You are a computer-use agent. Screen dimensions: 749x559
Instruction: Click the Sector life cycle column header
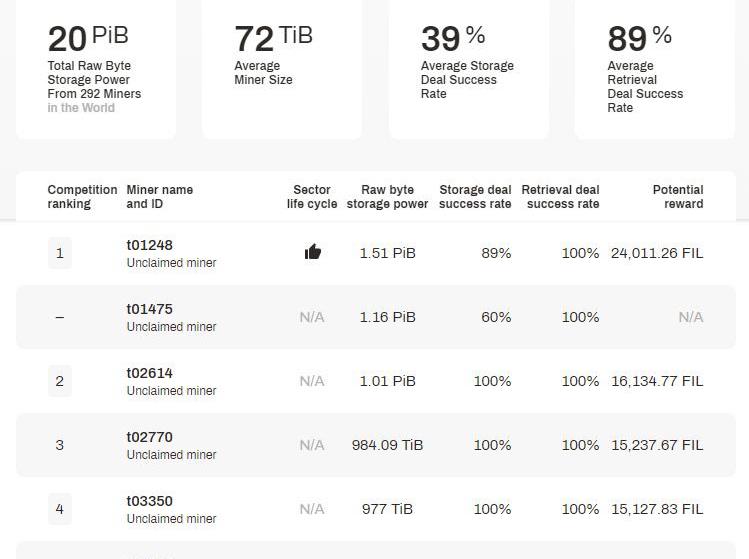coord(312,197)
